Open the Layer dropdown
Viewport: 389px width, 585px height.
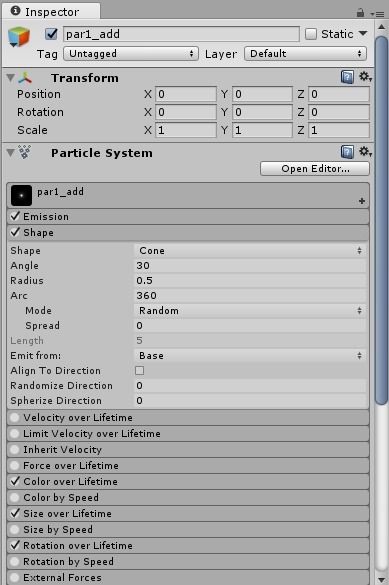[305, 54]
